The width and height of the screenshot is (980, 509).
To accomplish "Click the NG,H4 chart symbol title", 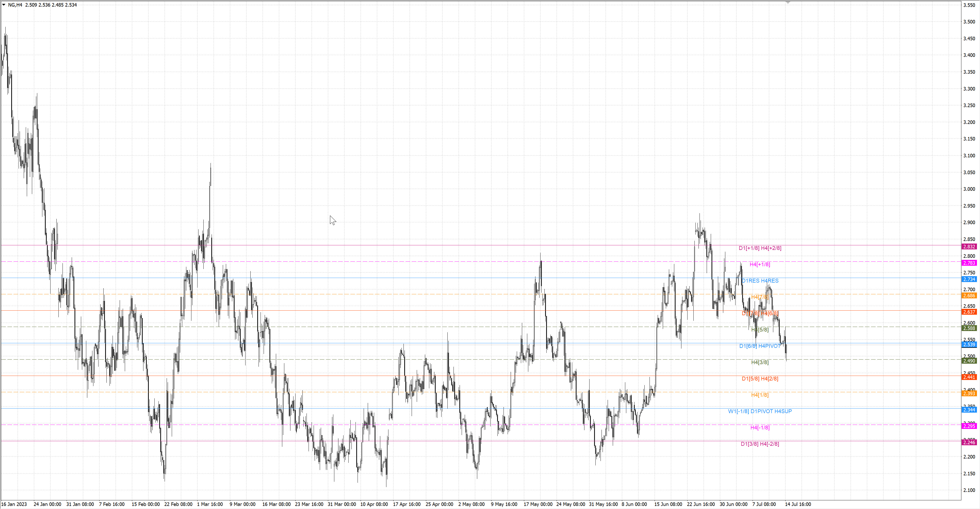I will (15, 5).
